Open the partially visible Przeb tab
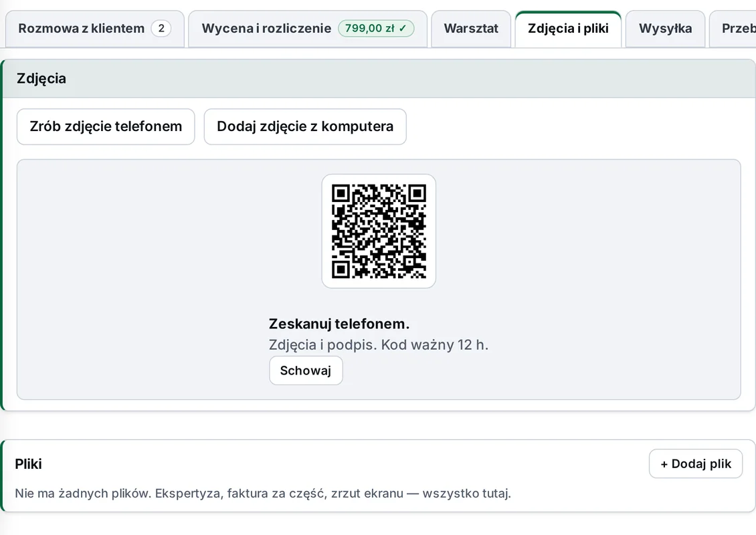 [733, 29]
